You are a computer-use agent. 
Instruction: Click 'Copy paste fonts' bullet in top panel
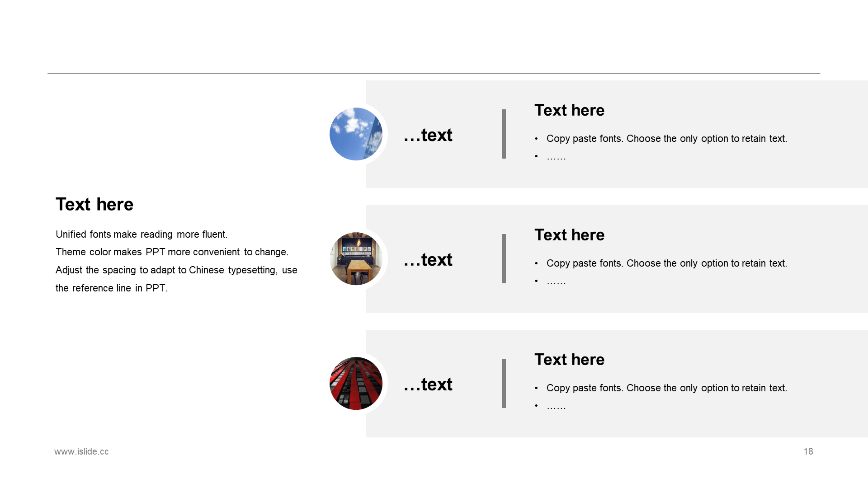666,139
